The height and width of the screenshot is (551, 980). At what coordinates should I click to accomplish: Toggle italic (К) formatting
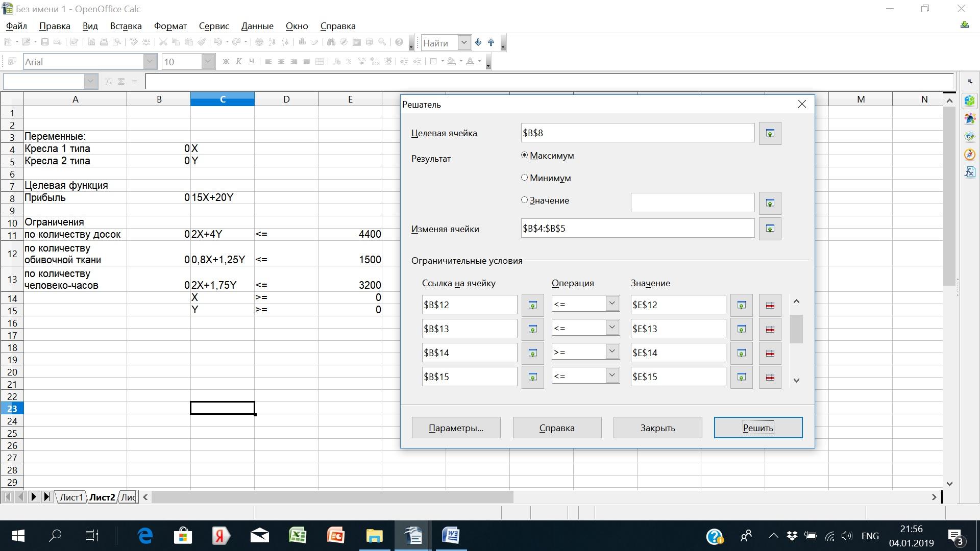pos(239,62)
